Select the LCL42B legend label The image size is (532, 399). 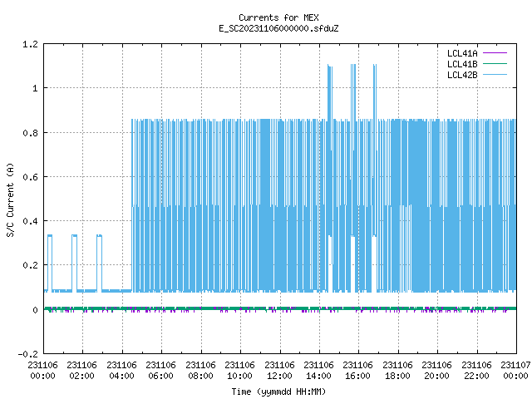click(462, 75)
